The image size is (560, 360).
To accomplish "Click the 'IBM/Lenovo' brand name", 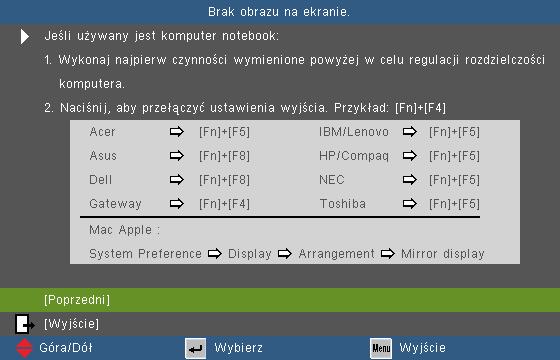I will (x=354, y=132).
